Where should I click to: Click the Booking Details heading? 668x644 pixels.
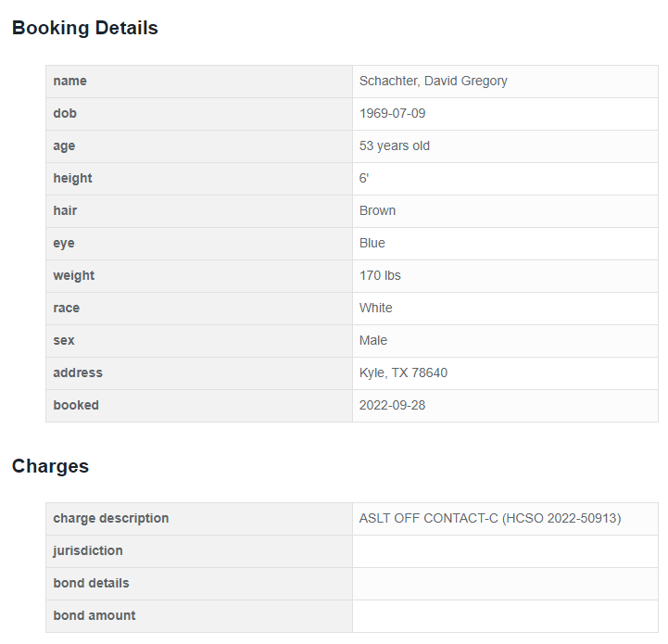click(x=84, y=28)
